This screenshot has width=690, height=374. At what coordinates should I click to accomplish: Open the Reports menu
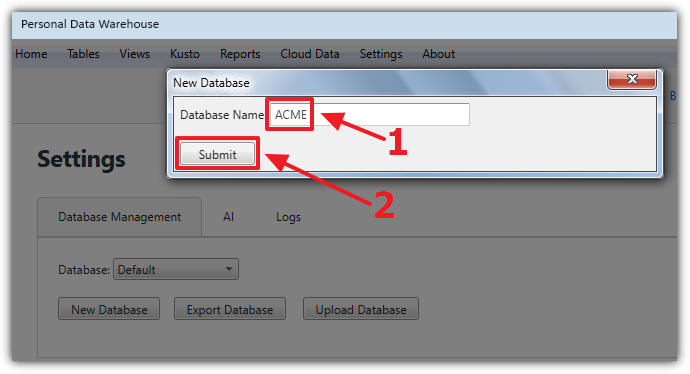(240, 54)
